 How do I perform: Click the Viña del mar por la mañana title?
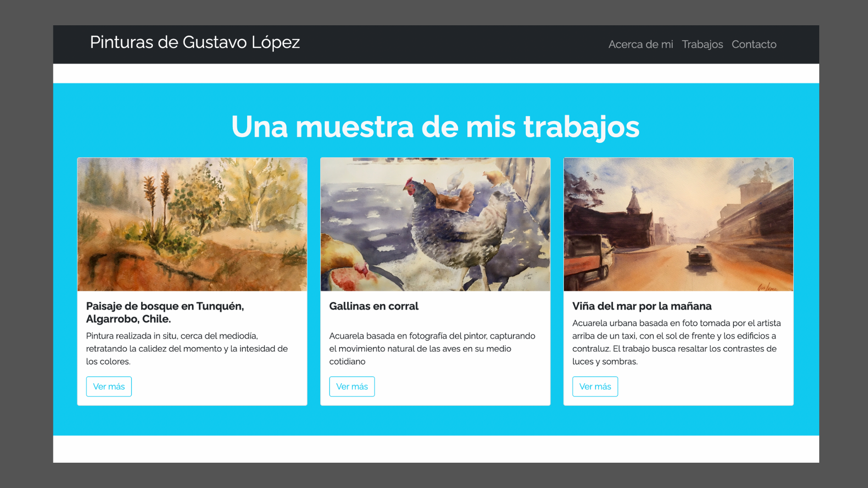tap(642, 306)
